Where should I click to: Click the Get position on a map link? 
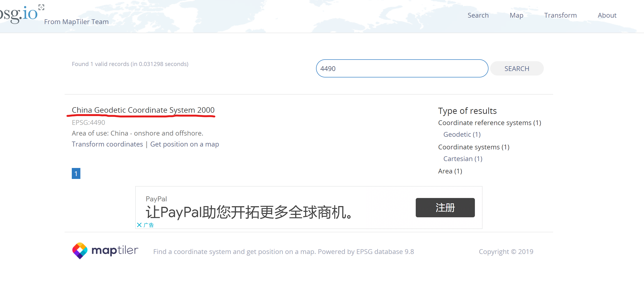[x=185, y=144]
